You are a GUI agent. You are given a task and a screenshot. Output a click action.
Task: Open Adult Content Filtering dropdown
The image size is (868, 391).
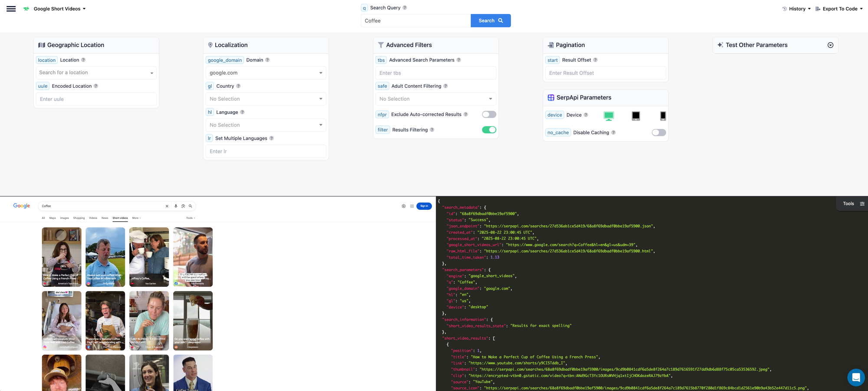pos(436,99)
